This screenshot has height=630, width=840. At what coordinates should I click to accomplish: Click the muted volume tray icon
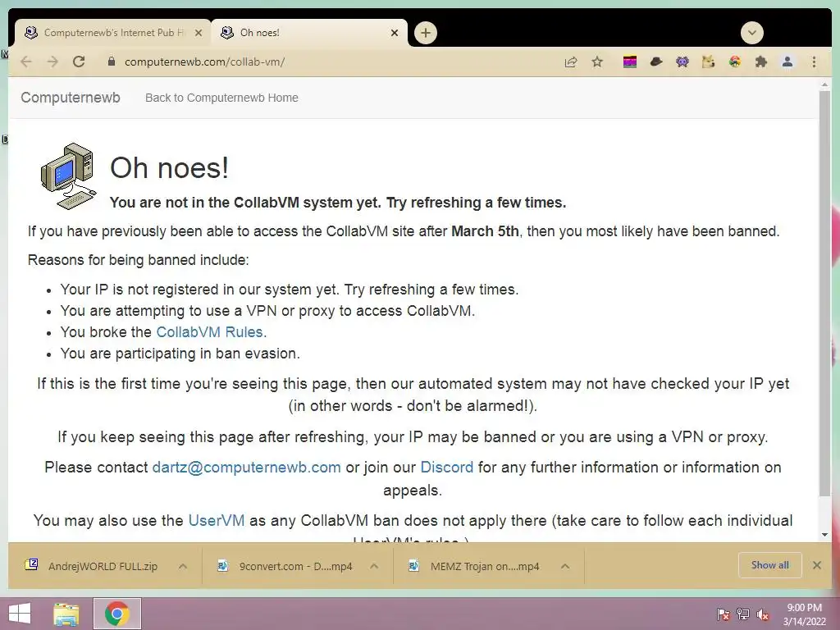(x=763, y=614)
